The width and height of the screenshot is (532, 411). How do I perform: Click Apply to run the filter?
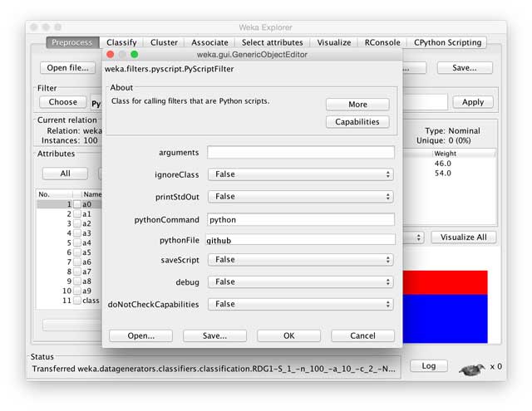click(473, 102)
